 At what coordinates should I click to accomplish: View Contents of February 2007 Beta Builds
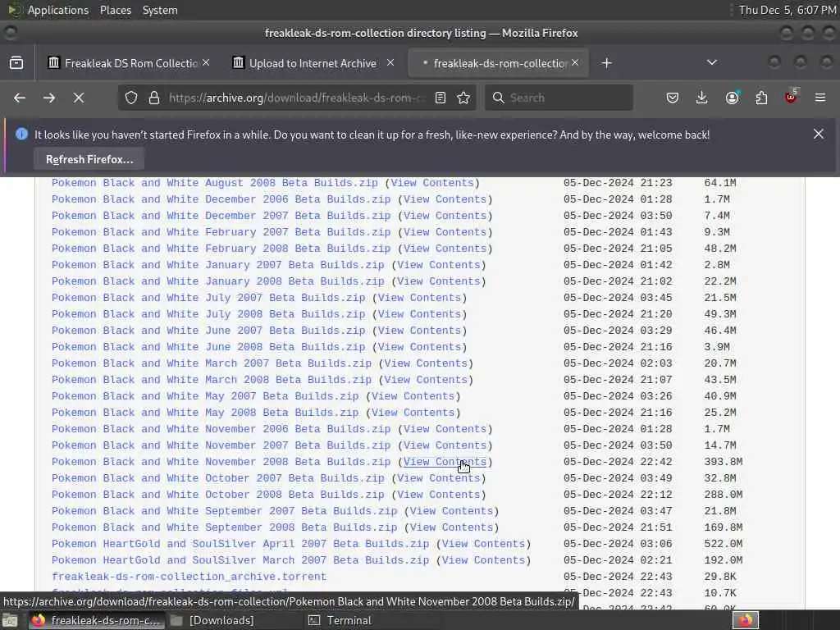(445, 232)
